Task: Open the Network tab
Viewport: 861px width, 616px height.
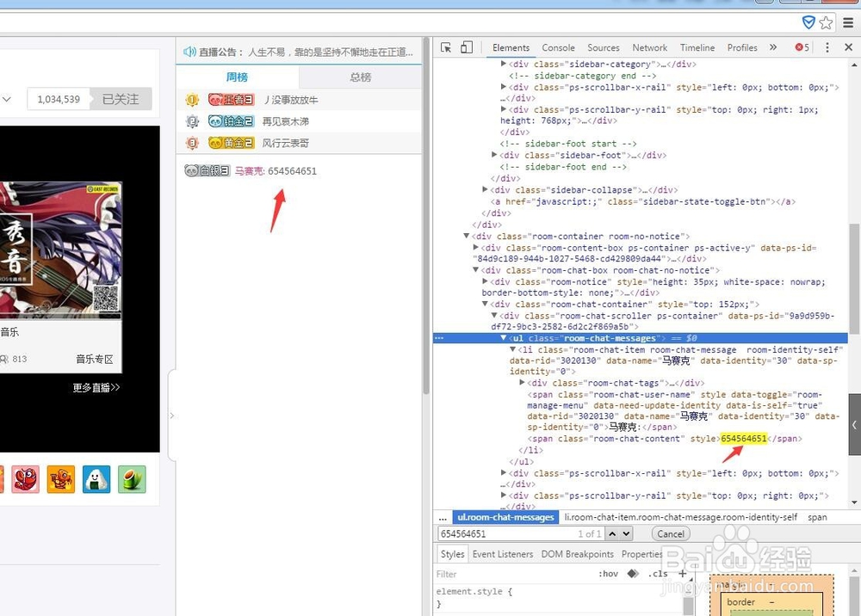Action: (649, 47)
